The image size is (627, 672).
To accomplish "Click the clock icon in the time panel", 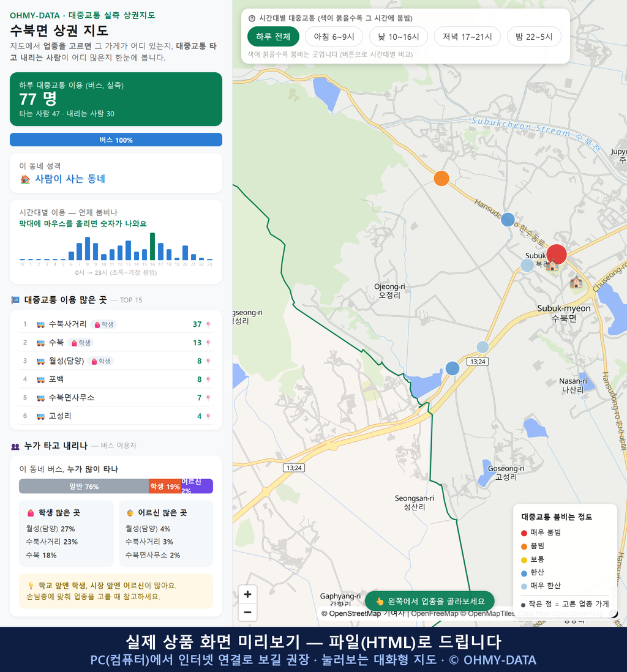I will tap(252, 18).
